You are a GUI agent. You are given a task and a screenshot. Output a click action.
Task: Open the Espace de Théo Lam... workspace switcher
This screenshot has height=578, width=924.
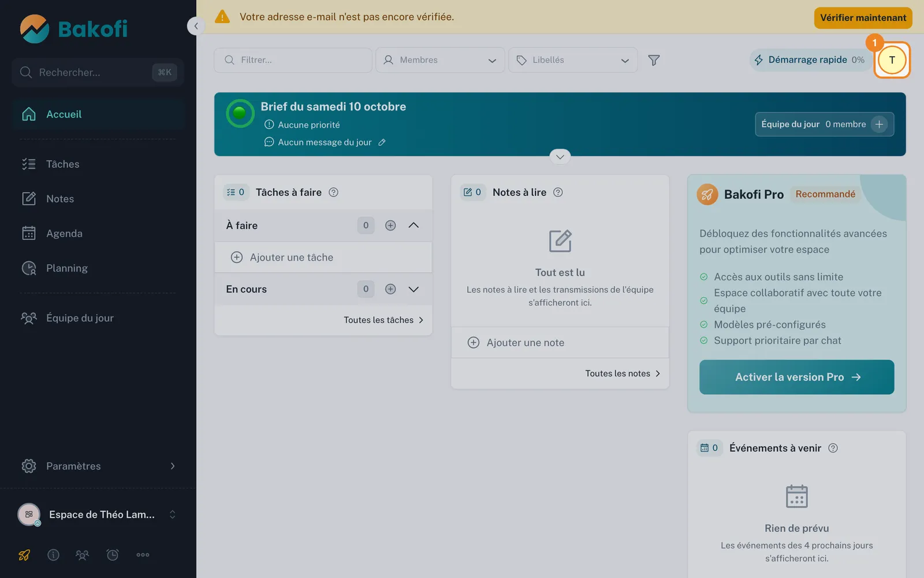97,514
